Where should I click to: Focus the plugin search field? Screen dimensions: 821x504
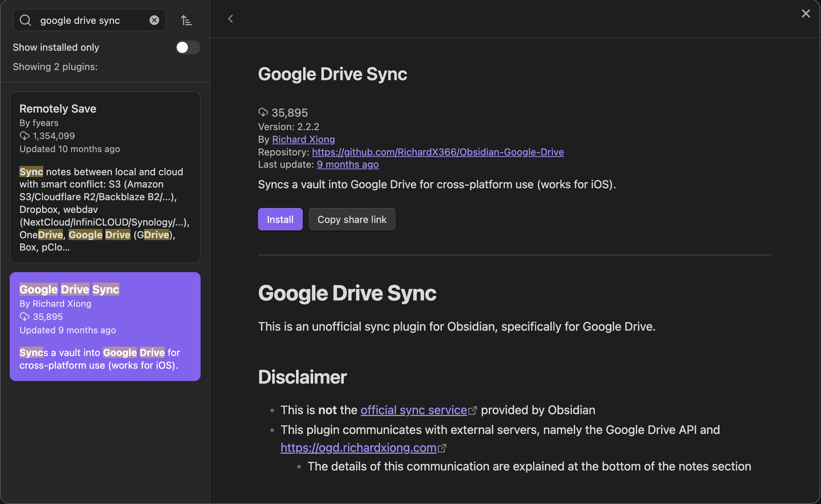point(89,20)
